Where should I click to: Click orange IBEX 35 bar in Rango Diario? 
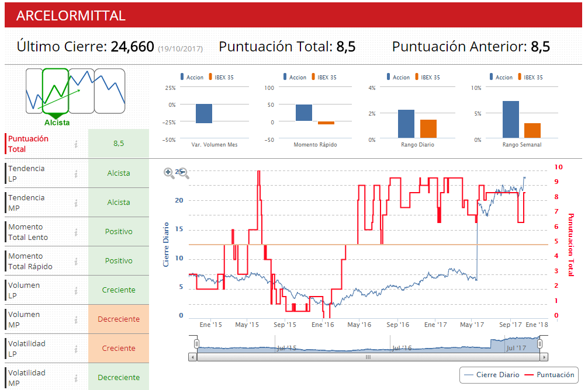tap(428, 129)
